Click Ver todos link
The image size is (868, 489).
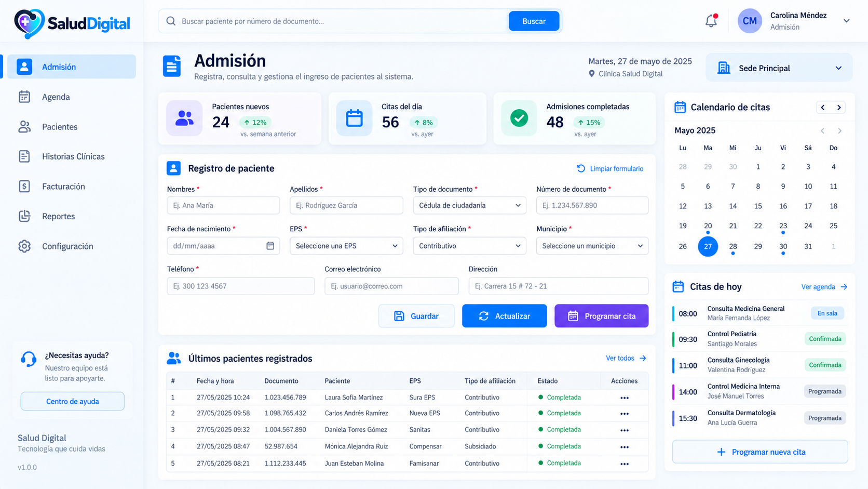pyautogui.click(x=626, y=358)
